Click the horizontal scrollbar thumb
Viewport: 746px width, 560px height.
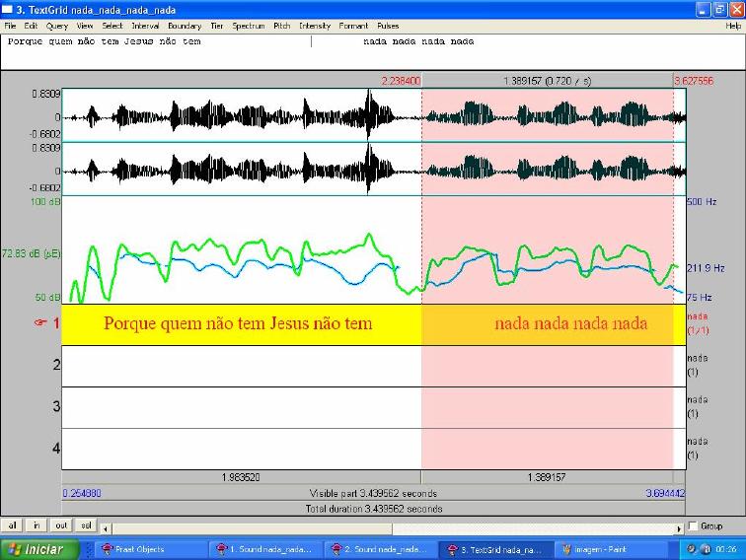253,528
